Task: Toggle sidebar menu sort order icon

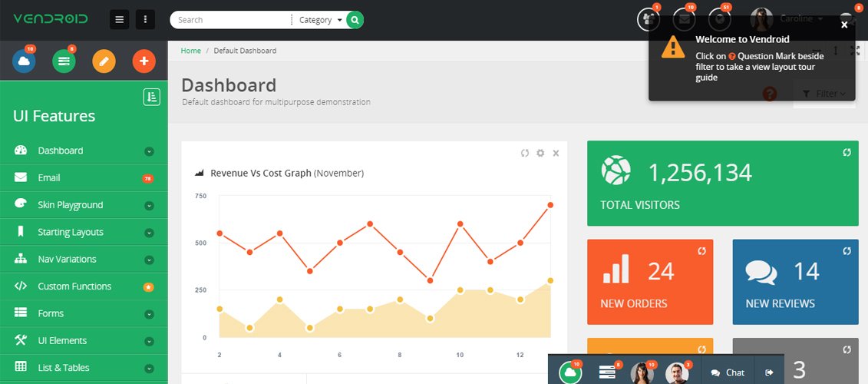Action: pyautogui.click(x=151, y=97)
